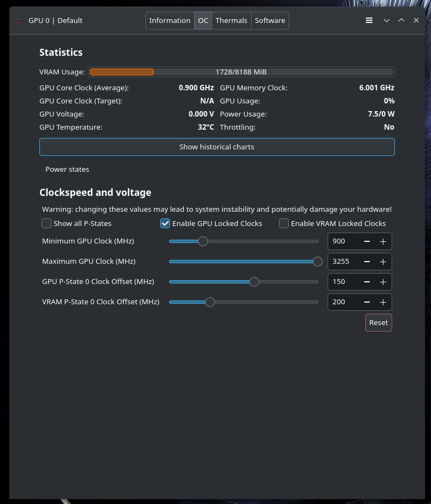Open the hamburger menu in the header bar
Screen dimensions: 431x504
pos(369,20)
